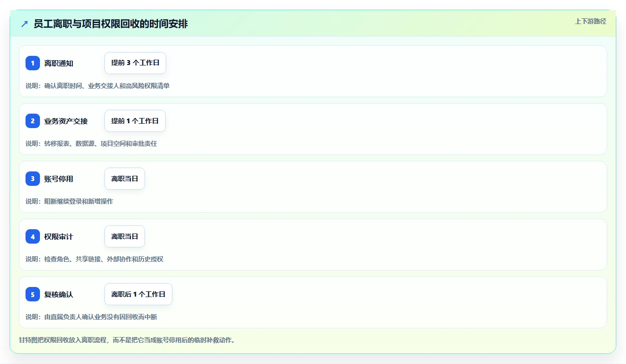Click the 离职后 1 个工作日 pill

coord(138,294)
